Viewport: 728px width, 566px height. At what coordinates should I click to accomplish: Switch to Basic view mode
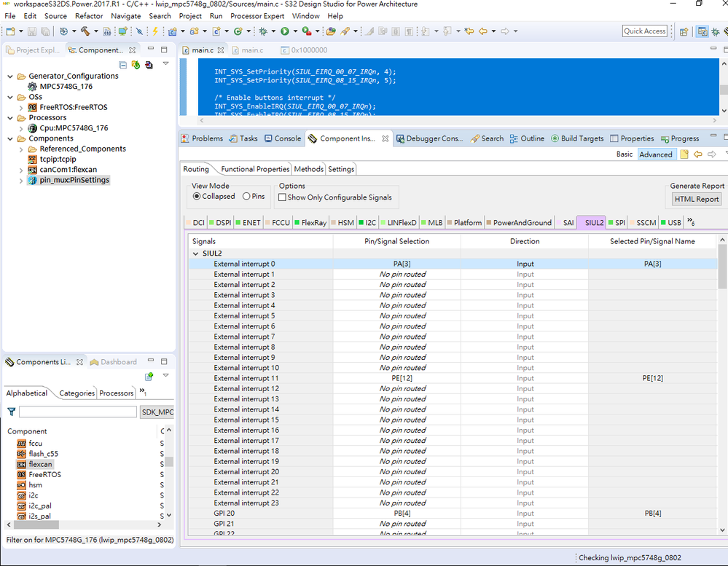[x=625, y=154]
